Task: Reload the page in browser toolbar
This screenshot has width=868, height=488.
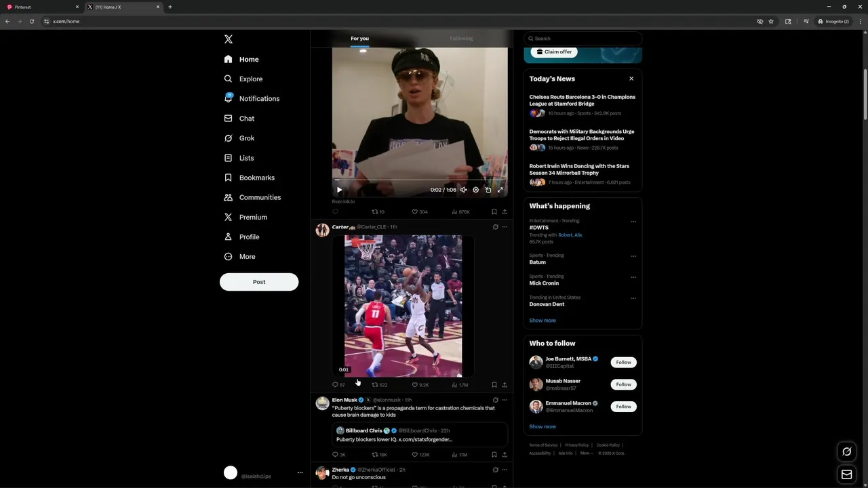Action: (x=31, y=21)
